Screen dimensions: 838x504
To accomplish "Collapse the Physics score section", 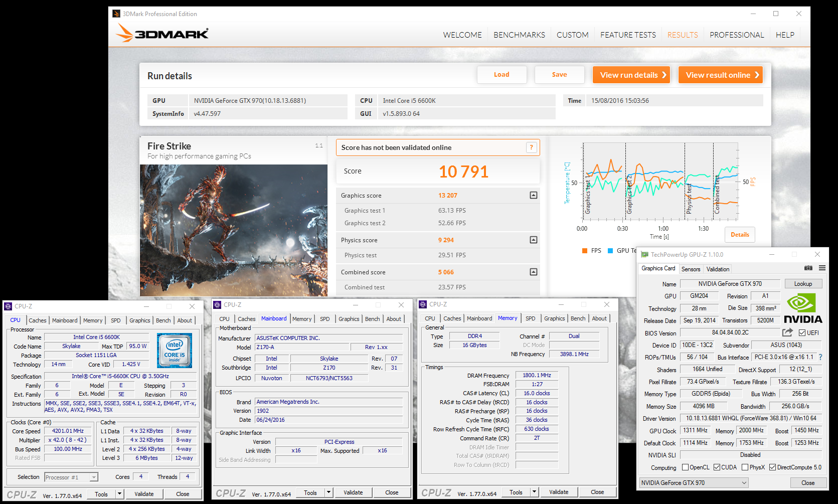I will point(534,240).
